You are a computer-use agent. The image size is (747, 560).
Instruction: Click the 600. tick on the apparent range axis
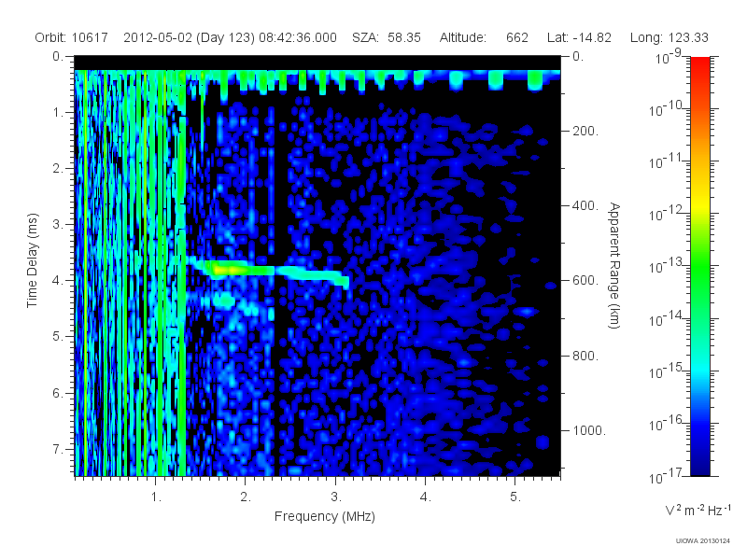[x=585, y=281]
